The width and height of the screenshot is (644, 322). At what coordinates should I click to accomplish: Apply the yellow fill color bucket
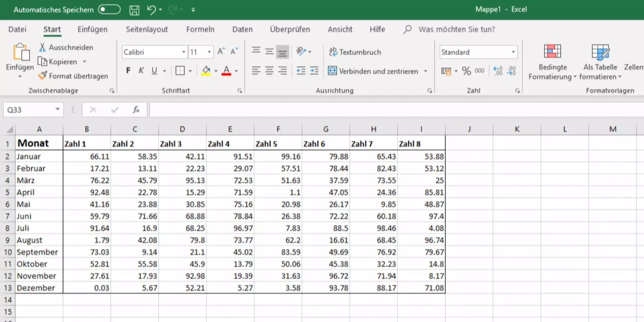pyautogui.click(x=206, y=71)
